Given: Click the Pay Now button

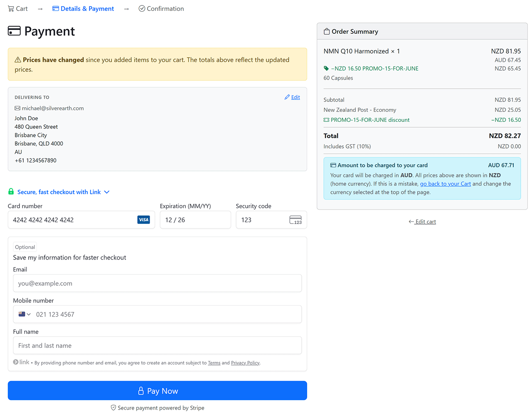Looking at the screenshot, I should [x=158, y=391].
